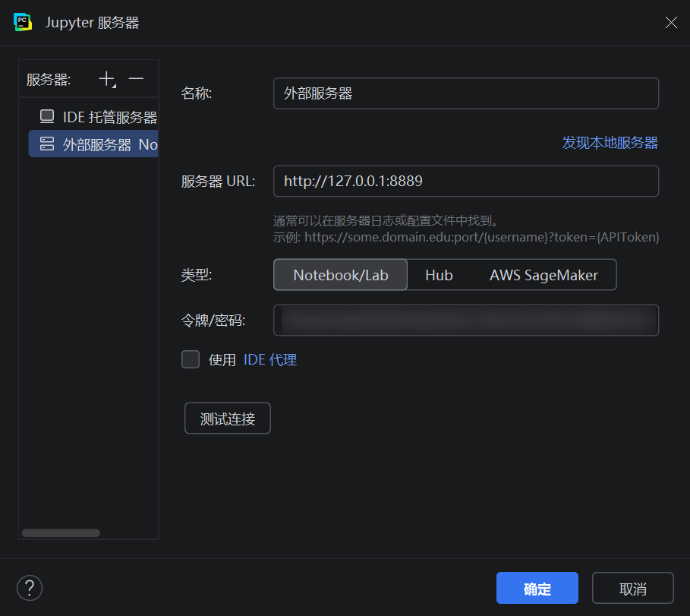Select Notebook/Lab server type
This screenshot has width=690, height=616.
341,275
